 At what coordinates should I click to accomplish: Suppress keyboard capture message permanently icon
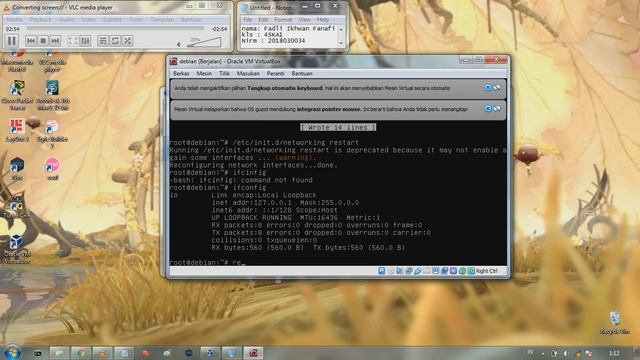point(497,88)
